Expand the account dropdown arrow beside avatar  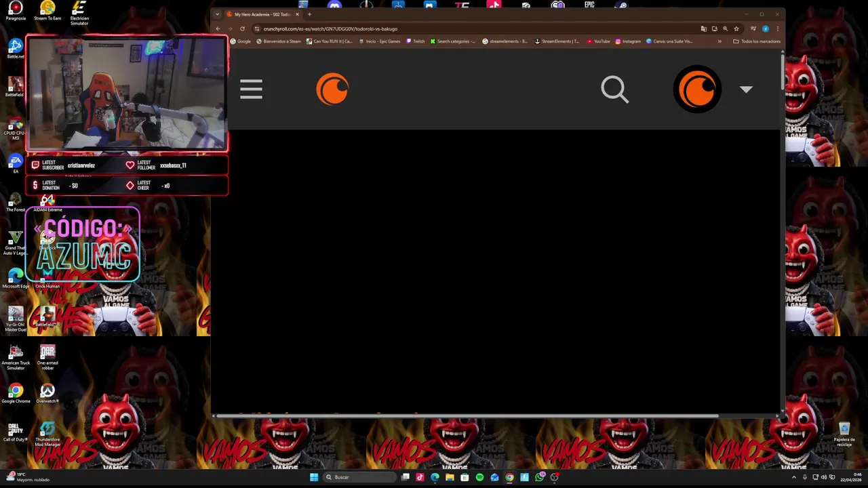pyautogui.click(x=746, y=89)
